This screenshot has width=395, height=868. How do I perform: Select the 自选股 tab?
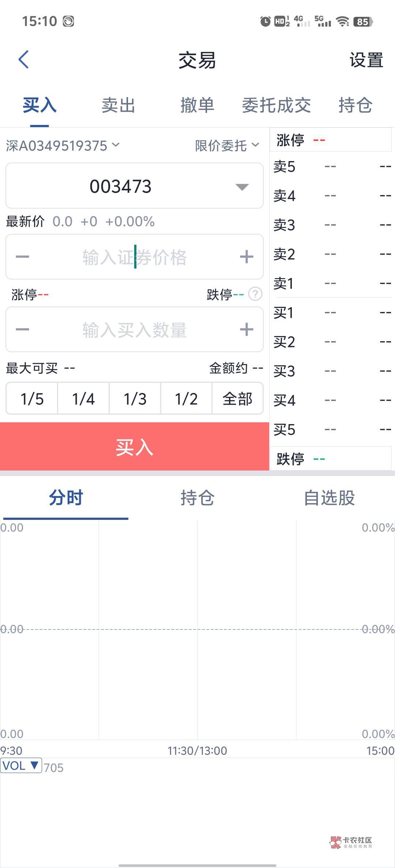click(329, 498)
